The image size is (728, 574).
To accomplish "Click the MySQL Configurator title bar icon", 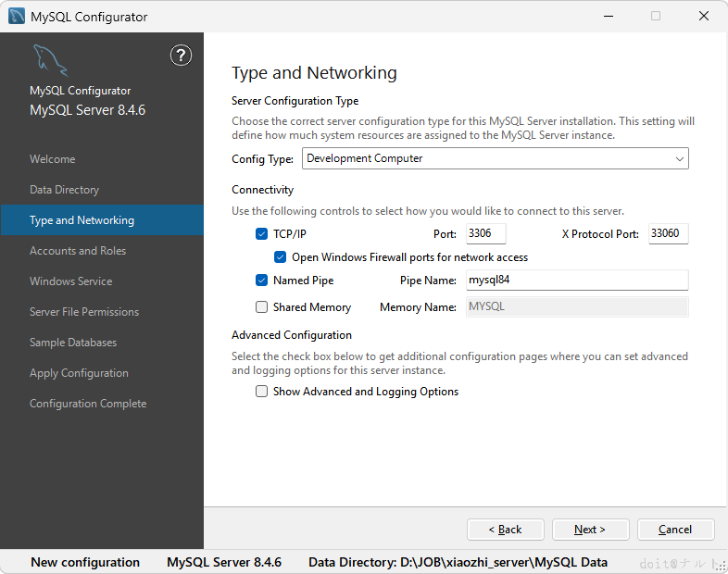I will coord(17,17).
